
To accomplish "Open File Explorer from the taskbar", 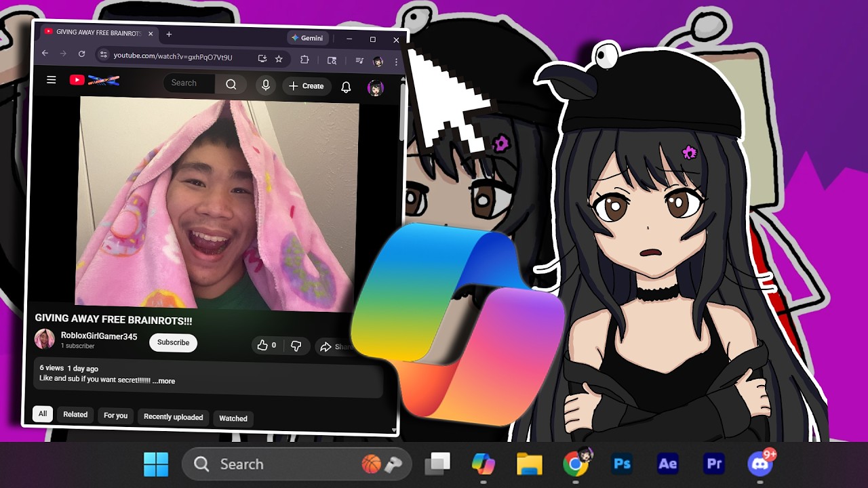I will click(529, 464).
